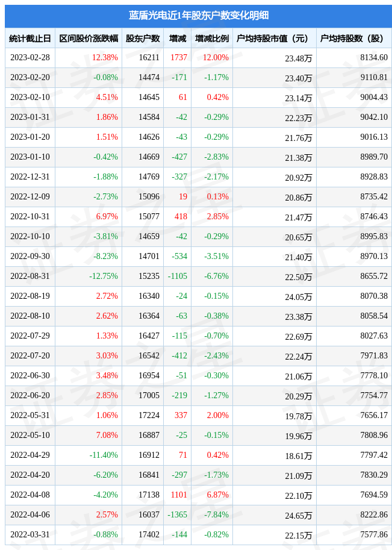Click the 7971.83 shares-per-holder cell
The height and width of the screenshot is (550, 392).
(x=374, y=355)
